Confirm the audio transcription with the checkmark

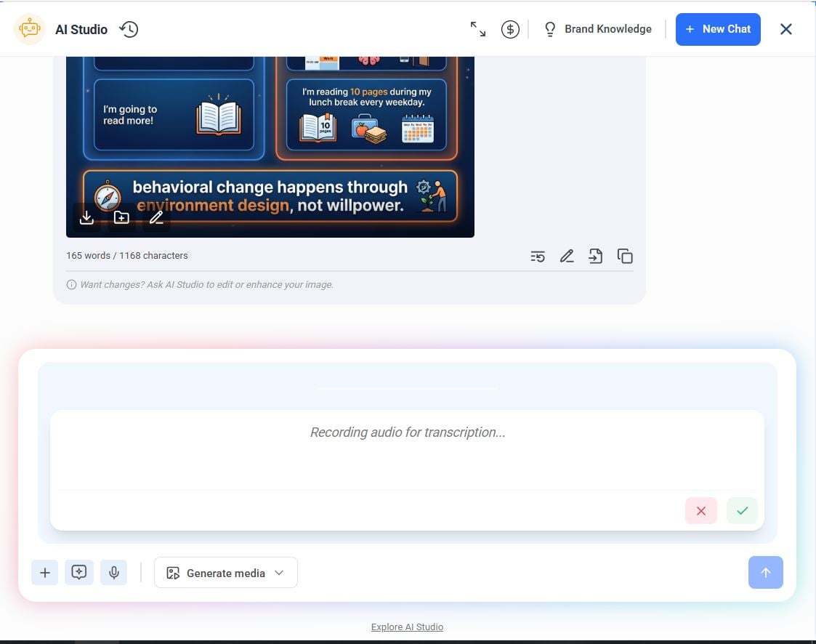click(741, 510)
